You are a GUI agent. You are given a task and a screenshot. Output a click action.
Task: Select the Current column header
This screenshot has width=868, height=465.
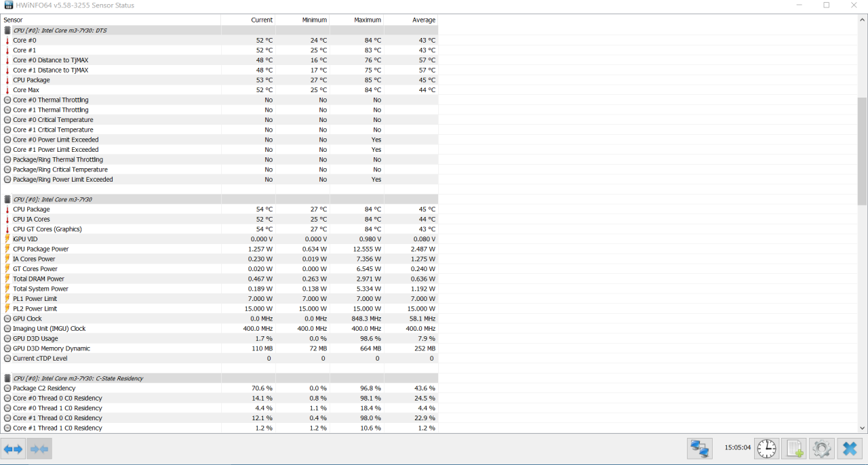click(x=248, y=20)
